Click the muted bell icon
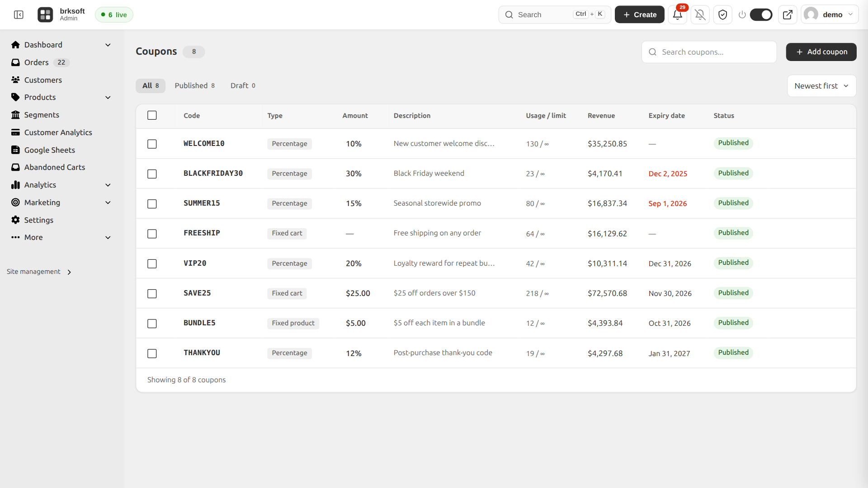This screenshot has width=868, height=488. pos(700,15)
